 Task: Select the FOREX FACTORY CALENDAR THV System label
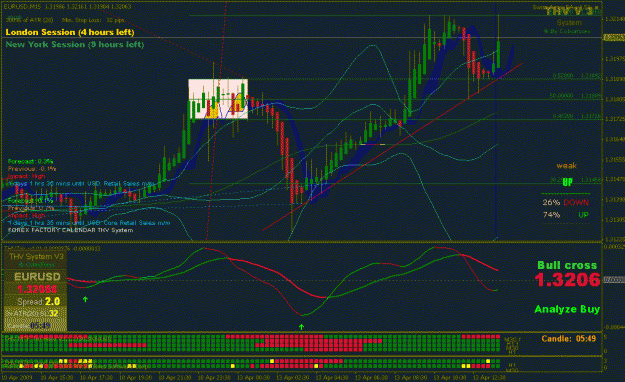pos(71,230)
